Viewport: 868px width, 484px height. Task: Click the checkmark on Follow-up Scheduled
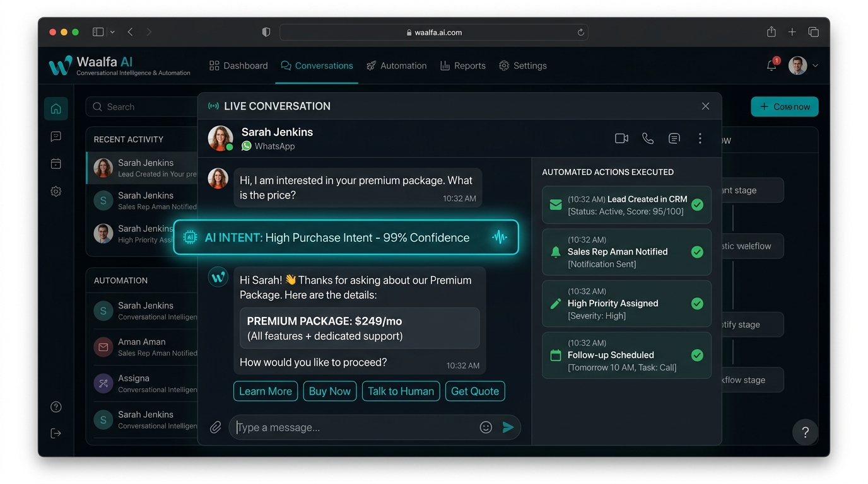(x=697, y=355)
